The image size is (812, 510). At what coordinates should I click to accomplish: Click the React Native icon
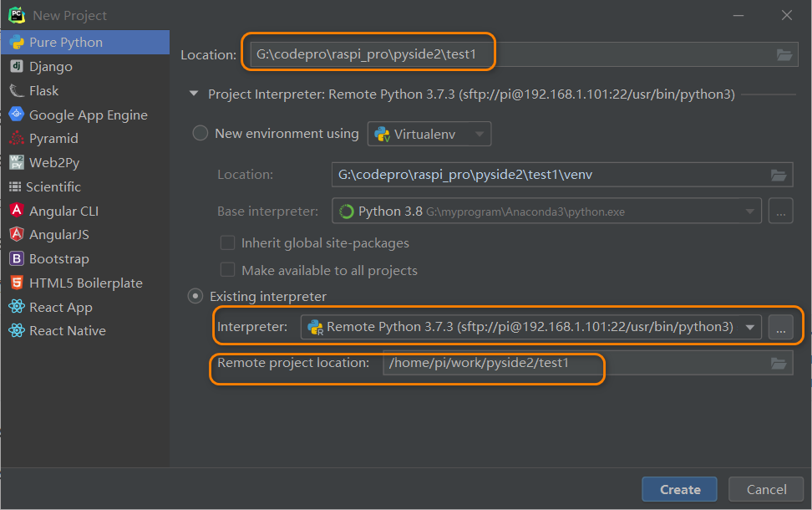18,330
